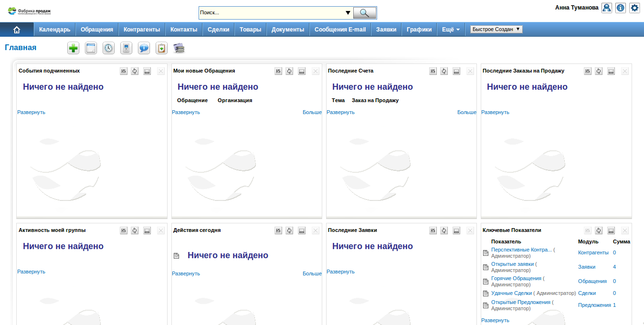The image size is (644, 325).
Task: Switch to Сделки module
Action: [x=219, y=30]
